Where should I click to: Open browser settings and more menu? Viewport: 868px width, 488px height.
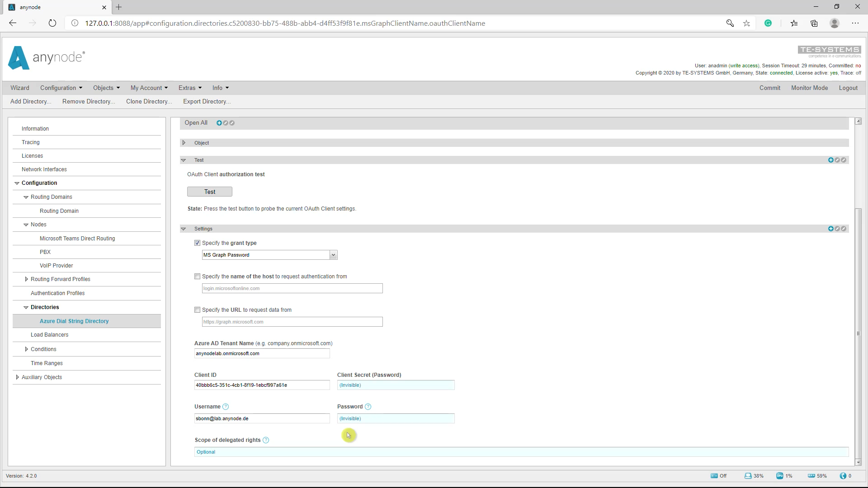point(855,23)
